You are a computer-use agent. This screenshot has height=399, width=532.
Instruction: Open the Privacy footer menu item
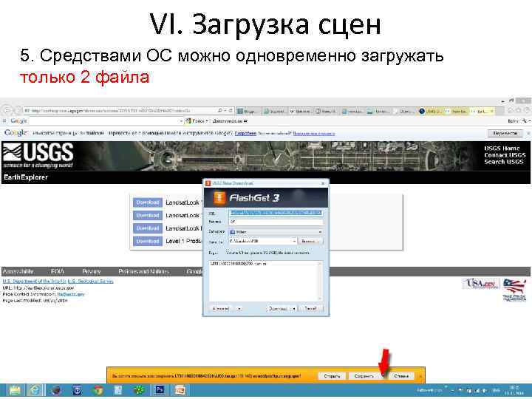click(92, 271)
